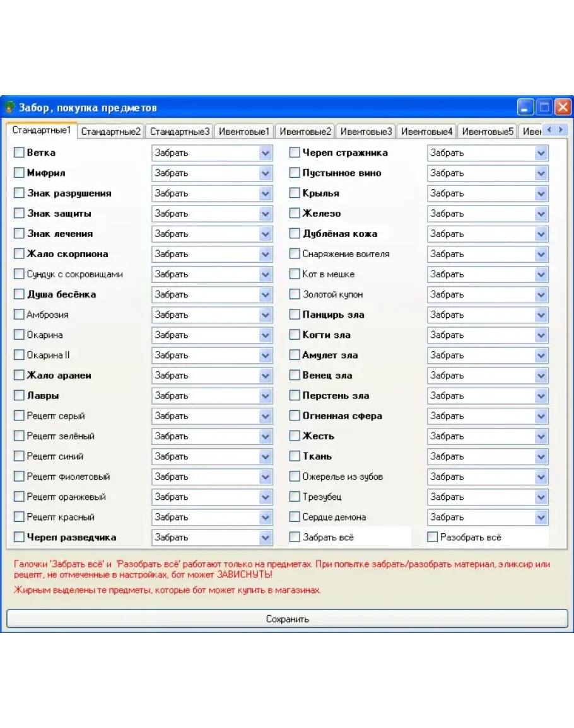
Task: Expand the Череп стражника action dropdown
Action: 541,153
